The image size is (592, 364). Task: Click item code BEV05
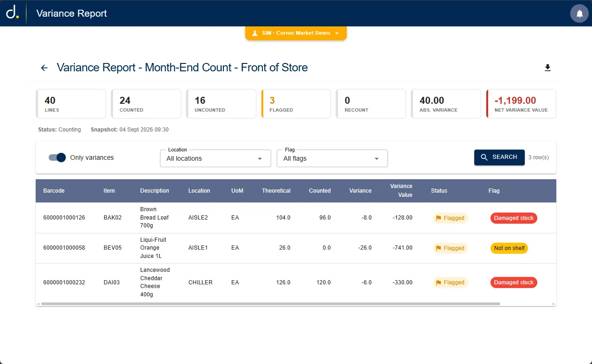[x=113, y=248]
